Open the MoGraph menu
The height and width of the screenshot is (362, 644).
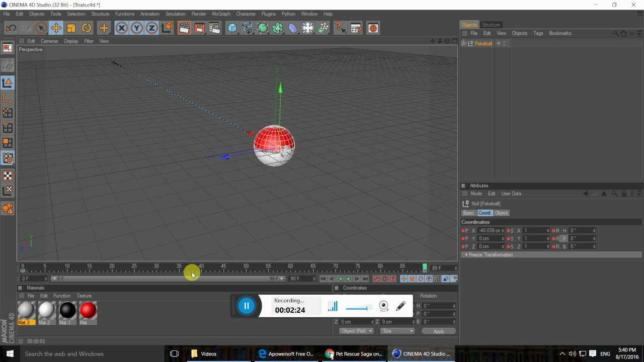221,14
